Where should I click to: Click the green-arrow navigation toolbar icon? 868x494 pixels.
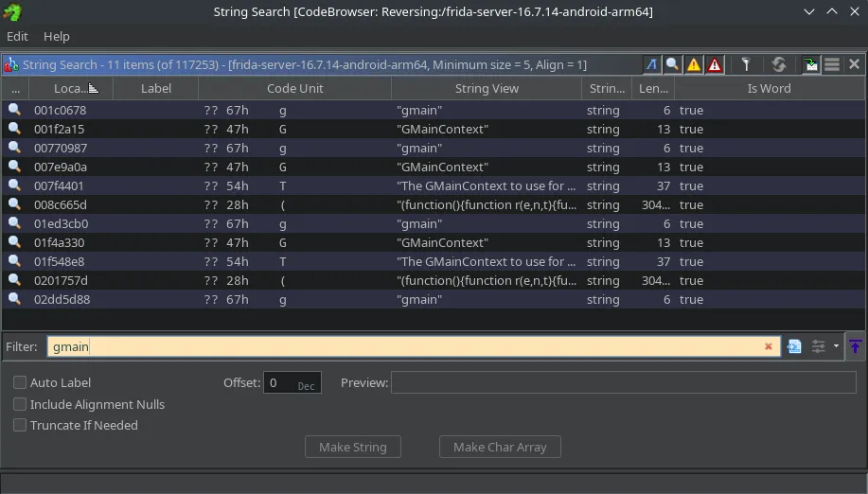pyautogui.click(x=811, y=64)
